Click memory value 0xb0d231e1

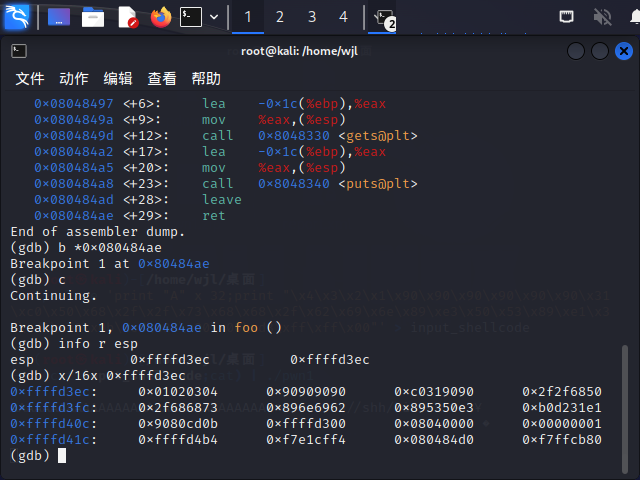point(562,408)
